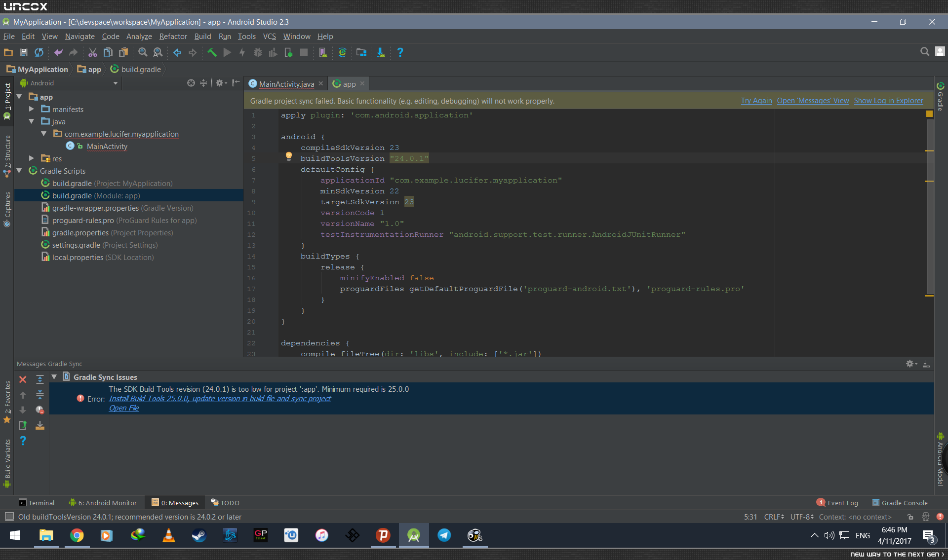This screenshot has height=560, width=948.
Task: Click the Try Again link
Action: tap(756, 101)
